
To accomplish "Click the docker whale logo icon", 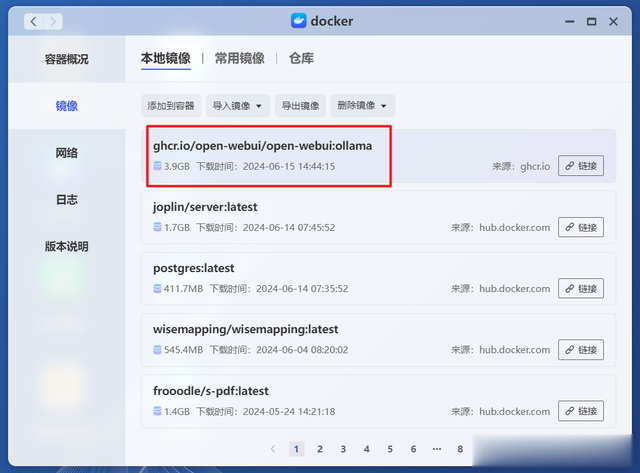I will point(299,21).
